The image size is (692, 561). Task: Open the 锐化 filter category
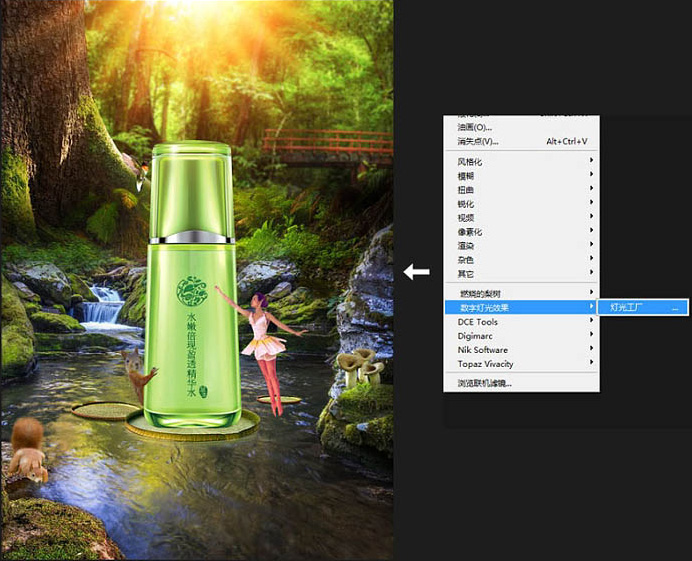(466, 204)
